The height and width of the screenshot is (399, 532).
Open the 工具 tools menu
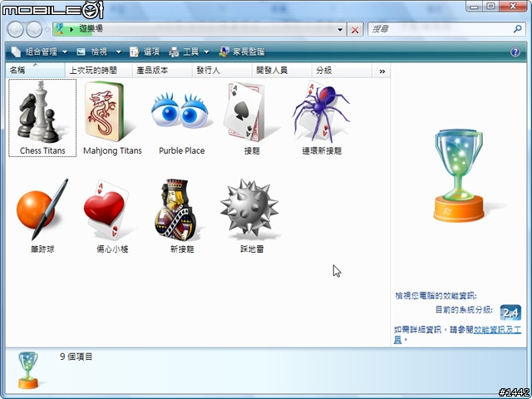pos(189,52)
